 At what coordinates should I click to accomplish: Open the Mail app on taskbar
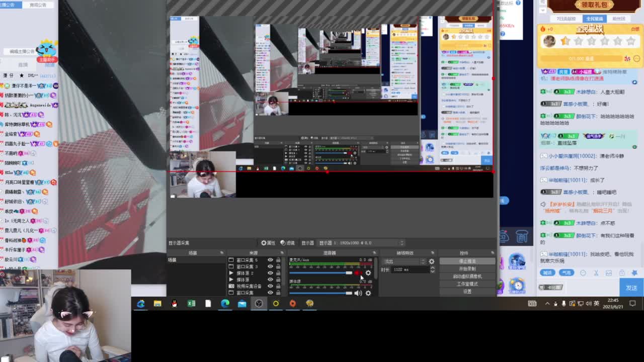point(242,303)
